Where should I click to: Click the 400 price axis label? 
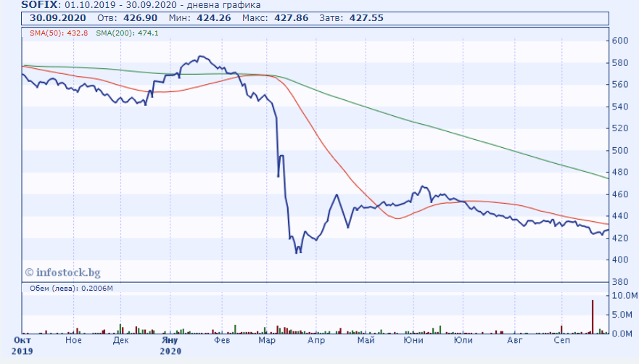click(x=620, y=260)
